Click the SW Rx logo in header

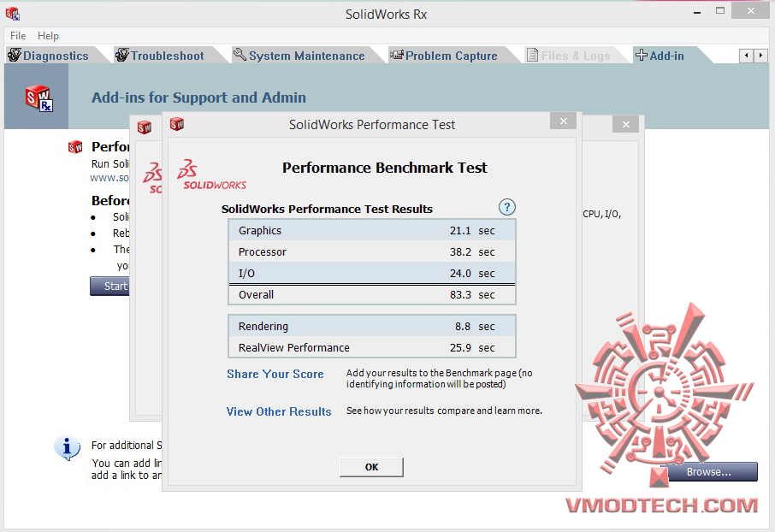(39, 98)
